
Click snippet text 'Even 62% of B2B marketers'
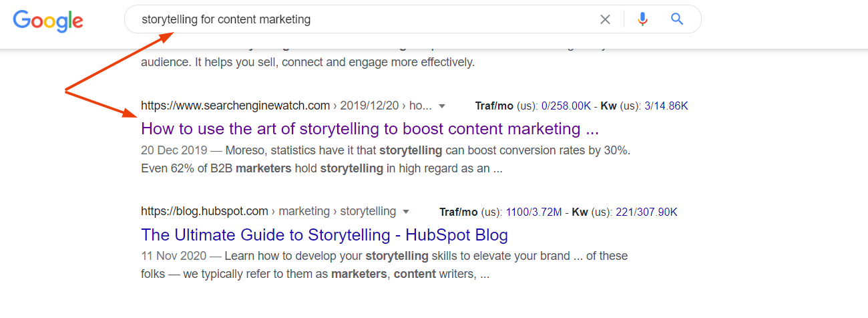[216, 168]
